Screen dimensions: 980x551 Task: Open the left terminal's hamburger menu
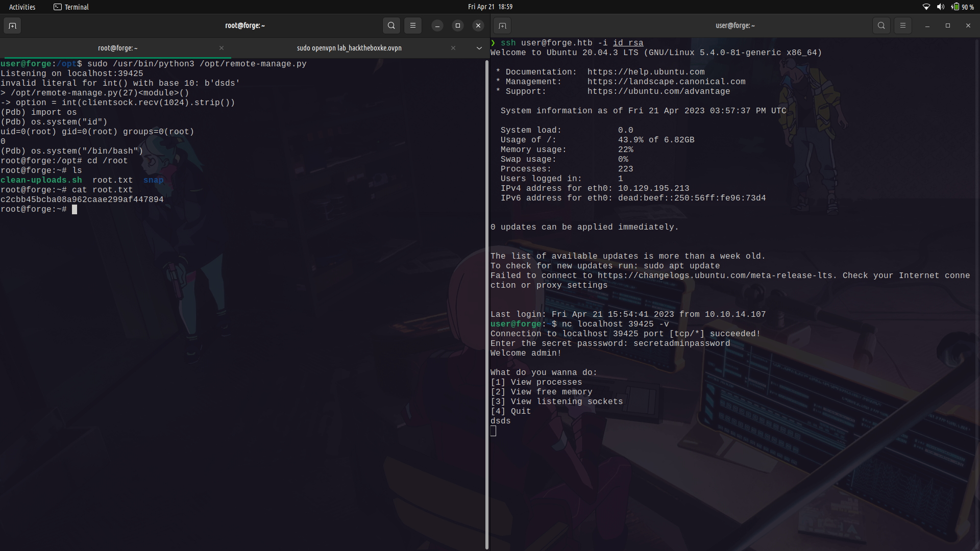click(413, 26)
